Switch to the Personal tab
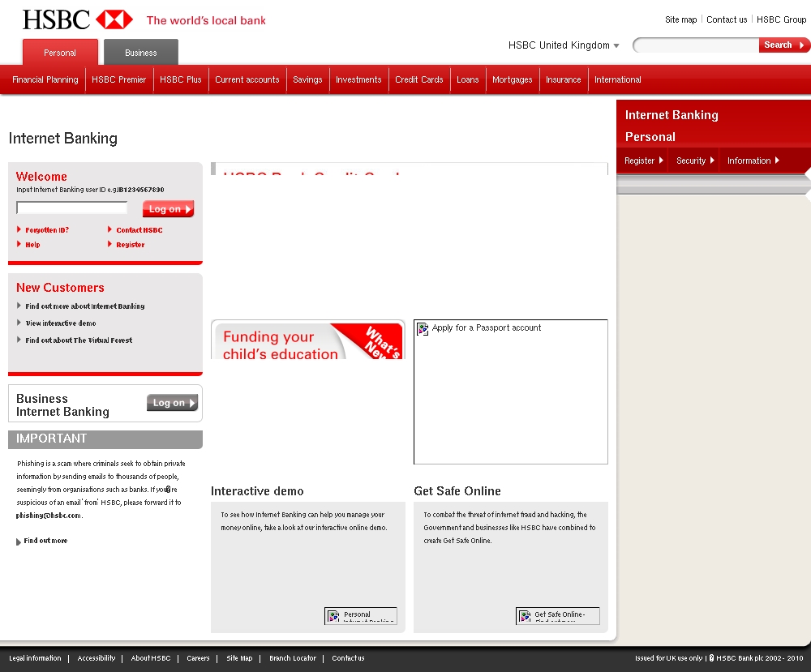This screenshot has width=811, height=672. coord(60,52)
